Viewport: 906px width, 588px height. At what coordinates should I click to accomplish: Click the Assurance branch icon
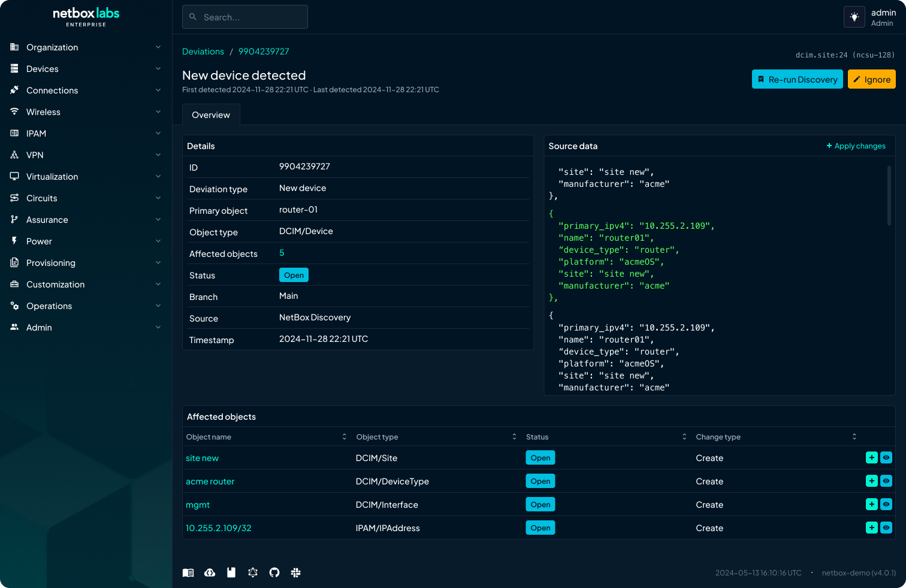[14, 219]
